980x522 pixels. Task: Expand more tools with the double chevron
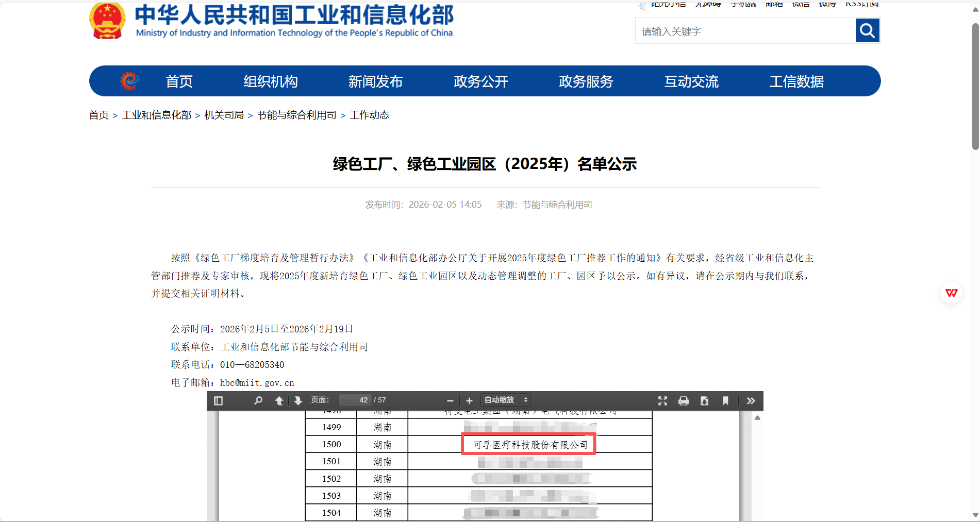(751, 400)
